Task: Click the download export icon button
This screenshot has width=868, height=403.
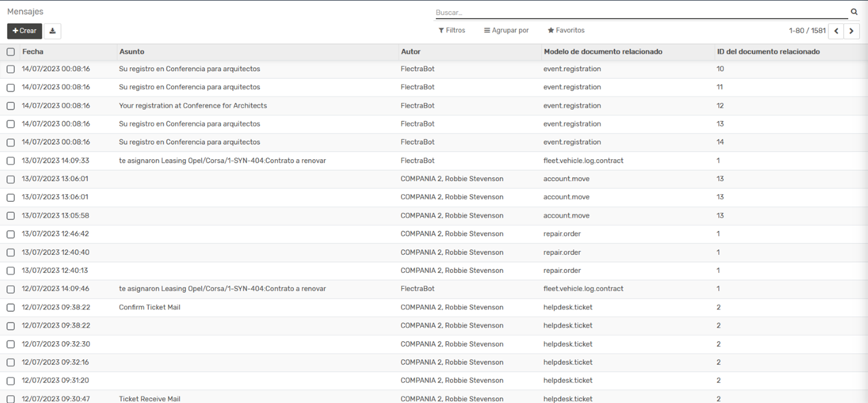Action: coord(52,31)
